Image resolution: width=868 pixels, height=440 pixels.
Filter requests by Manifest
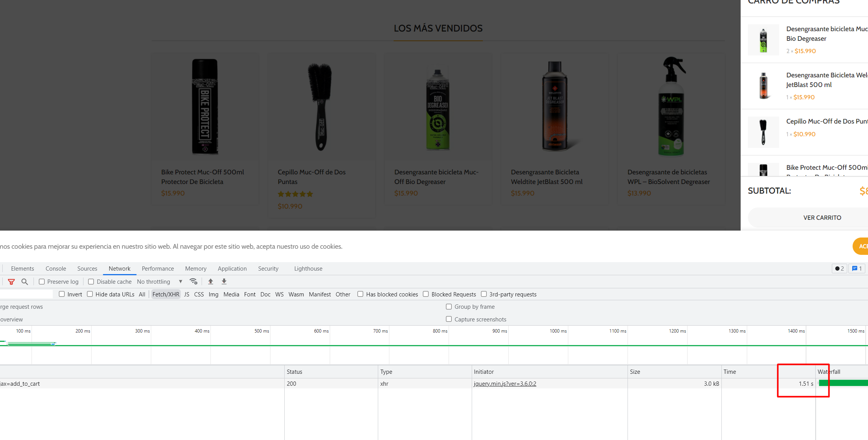coord(320,294)
